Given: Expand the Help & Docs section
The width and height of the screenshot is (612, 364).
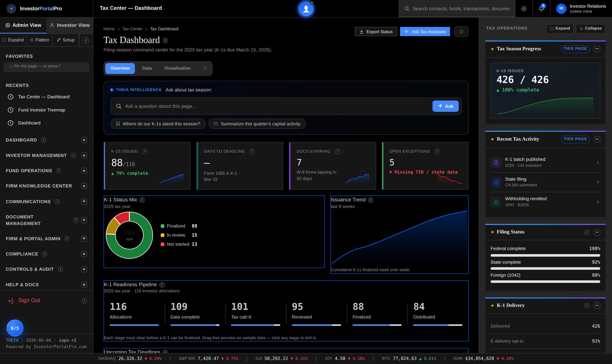Looking at the screenshot, I should coord(84,285).
